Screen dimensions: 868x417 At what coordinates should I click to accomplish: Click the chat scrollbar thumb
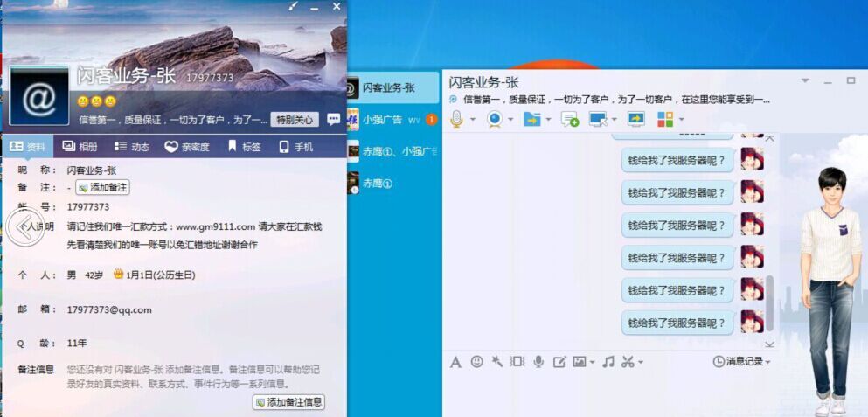(769, 303)
